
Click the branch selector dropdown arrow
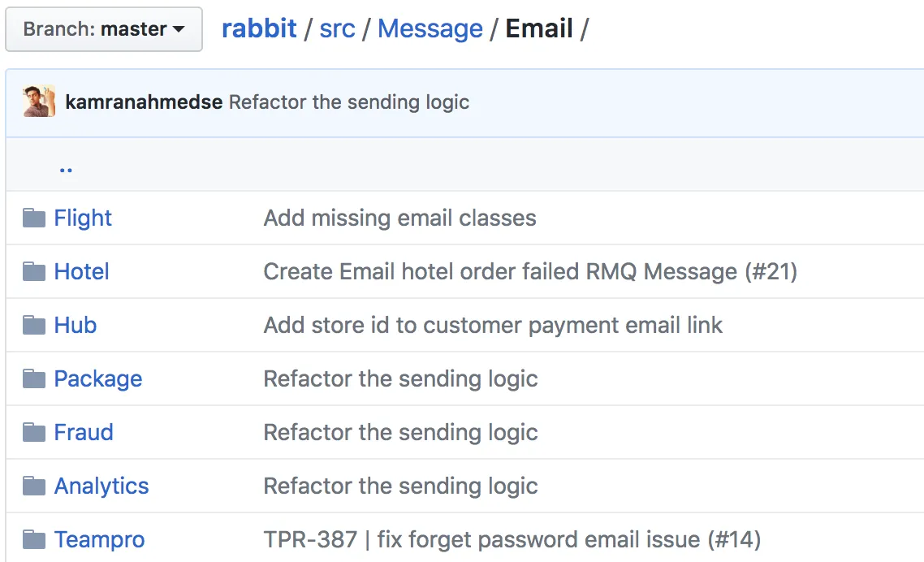[x=178, y=29]
